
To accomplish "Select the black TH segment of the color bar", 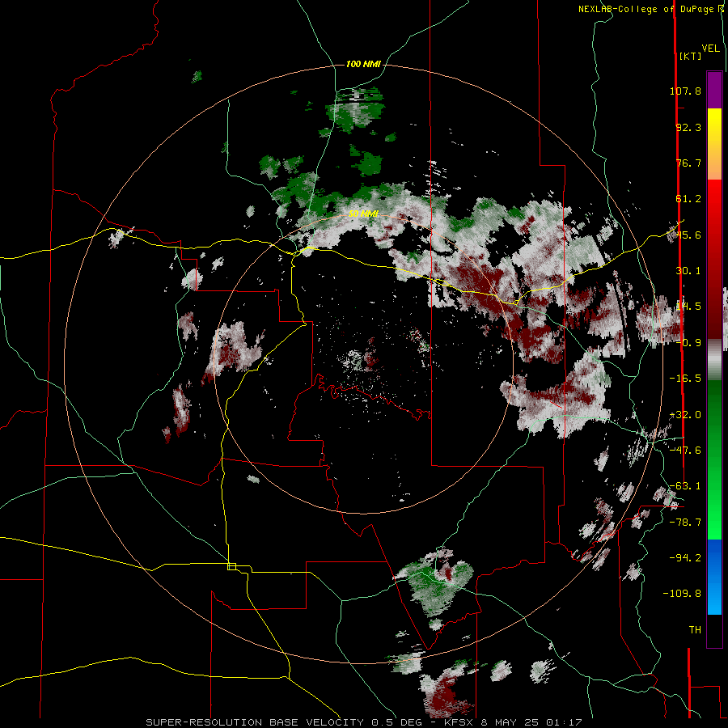I will (714, 630).
